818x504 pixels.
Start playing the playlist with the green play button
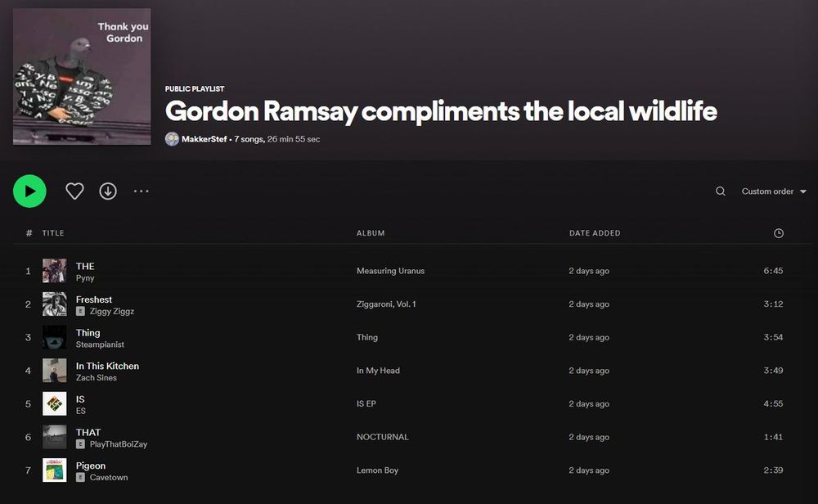(29, 191)
